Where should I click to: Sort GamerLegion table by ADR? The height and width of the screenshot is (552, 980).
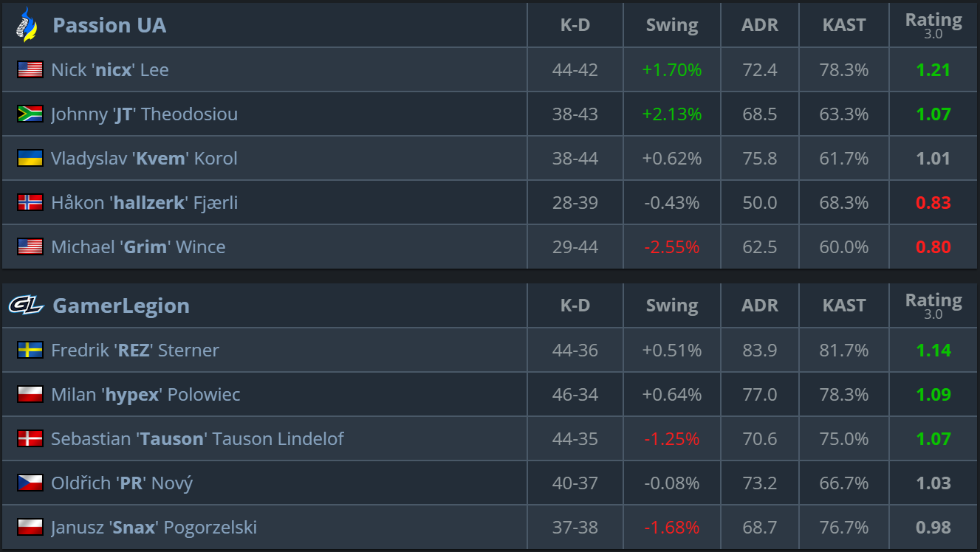click(760, 306)
